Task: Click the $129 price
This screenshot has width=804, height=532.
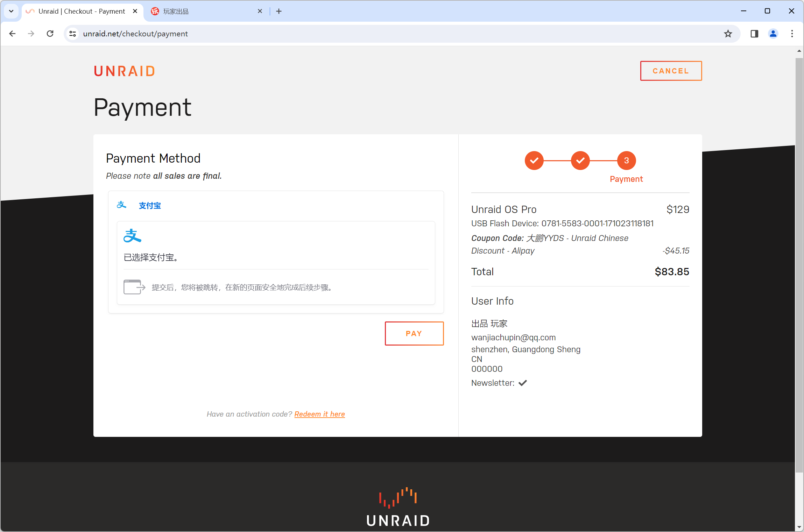Action: (x=678, y=210)
